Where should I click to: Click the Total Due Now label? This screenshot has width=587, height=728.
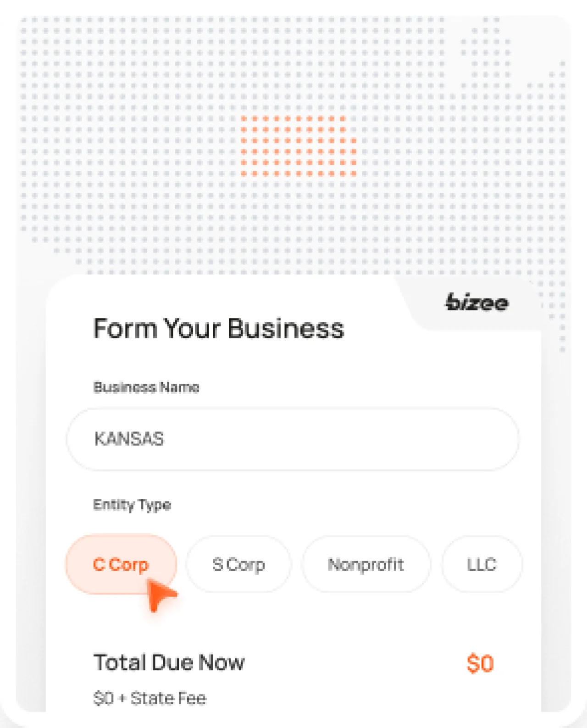point(169,662)
